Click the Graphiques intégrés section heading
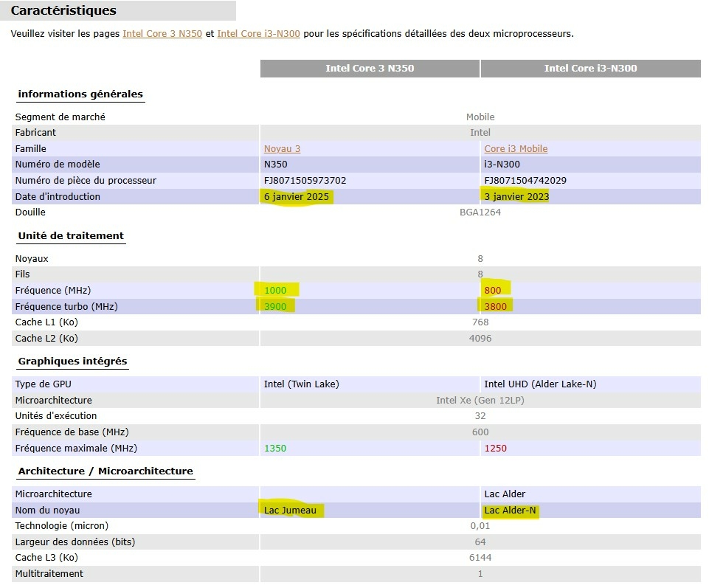This screenshot has height=588, width=709. [x=72, y=361]
